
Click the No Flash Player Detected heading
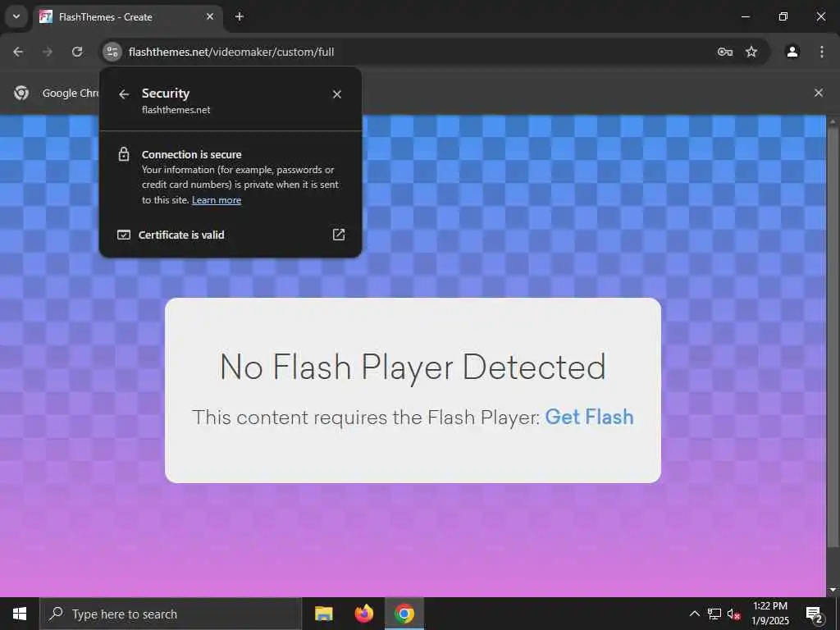pyautogui.click(x=413, y=367)
